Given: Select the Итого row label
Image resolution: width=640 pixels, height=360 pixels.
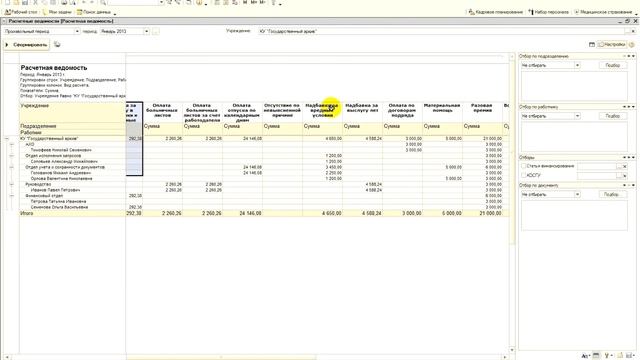Looking at the screenshot, I should [27, 213].
